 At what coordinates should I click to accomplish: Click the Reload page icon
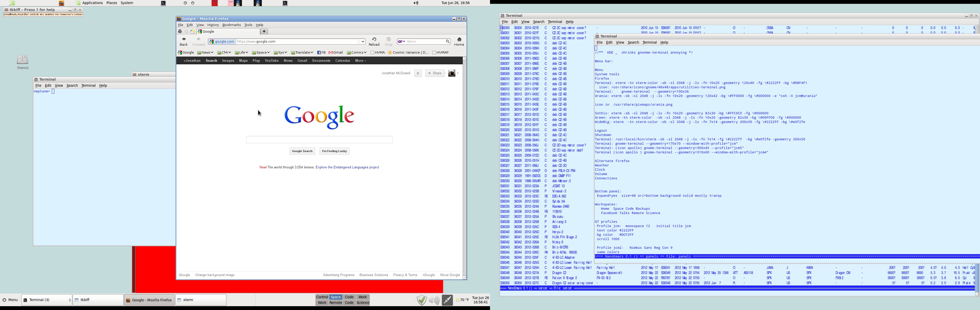point(374,40)
